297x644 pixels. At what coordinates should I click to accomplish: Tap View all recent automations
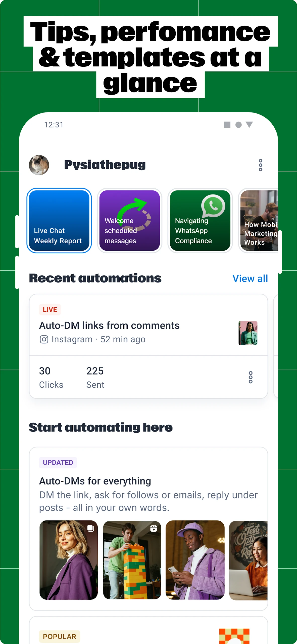click(250, 278)
